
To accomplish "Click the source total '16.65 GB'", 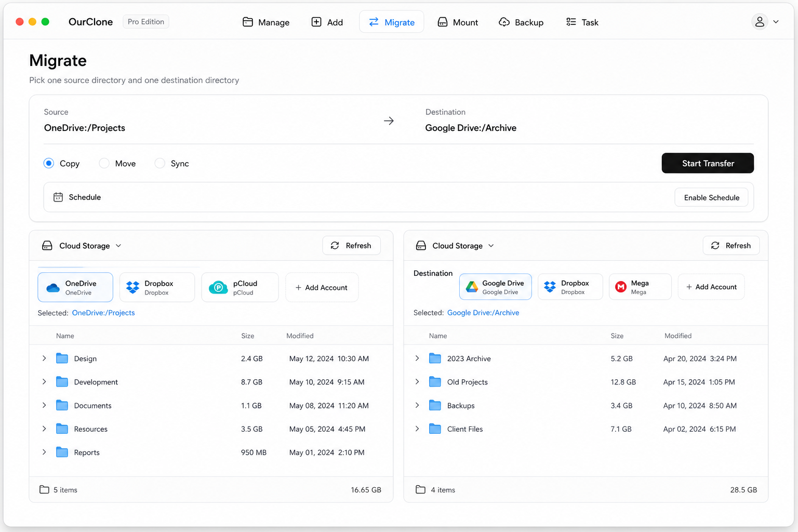I will (366, 490).
